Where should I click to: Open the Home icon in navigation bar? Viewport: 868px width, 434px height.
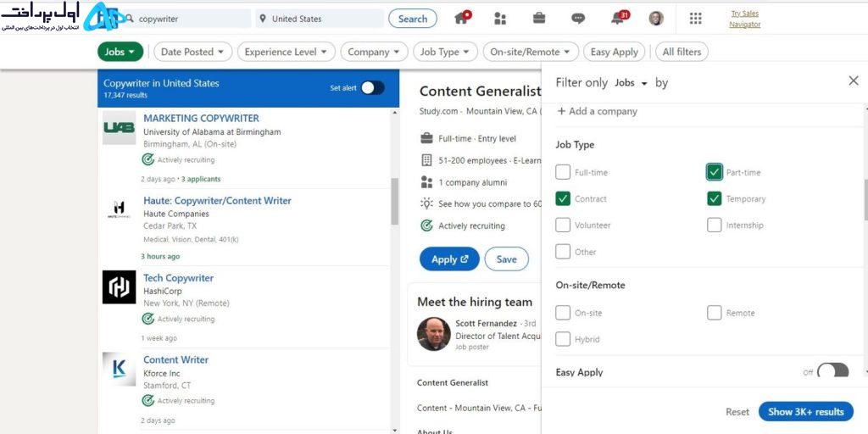pos(462,18)
